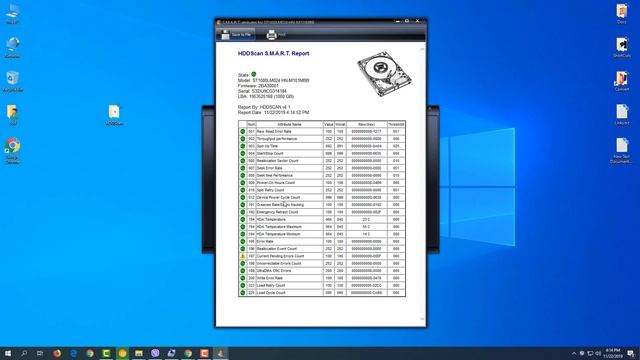Click status icon for Spin Up Time
The height and width of the screenshot is (360, 640).
pyautogui.click(x=242, y=146)
